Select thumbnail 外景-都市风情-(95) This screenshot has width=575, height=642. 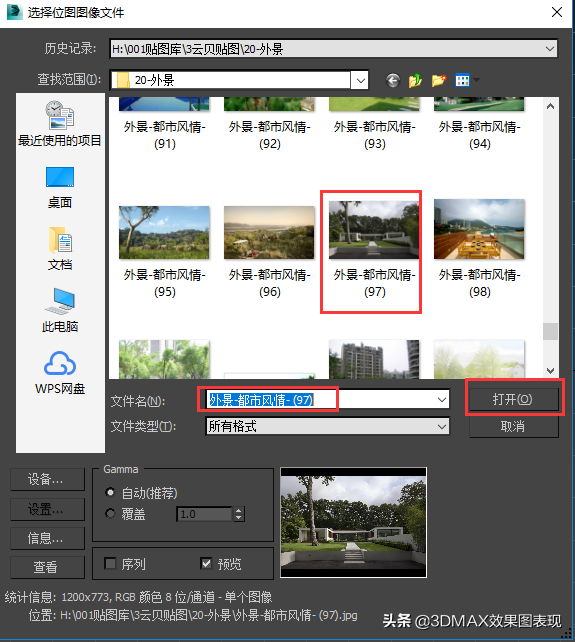(x=164, y=232)
